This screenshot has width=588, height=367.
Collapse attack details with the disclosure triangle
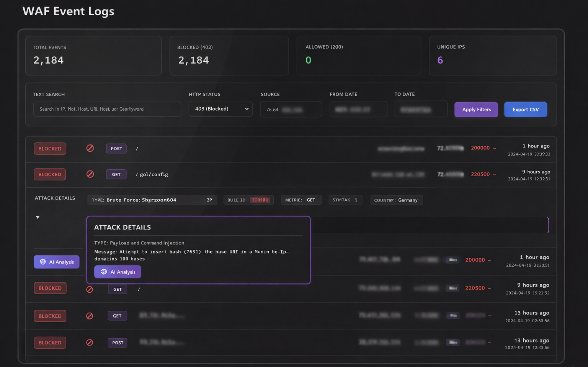(x=38, y=217)
